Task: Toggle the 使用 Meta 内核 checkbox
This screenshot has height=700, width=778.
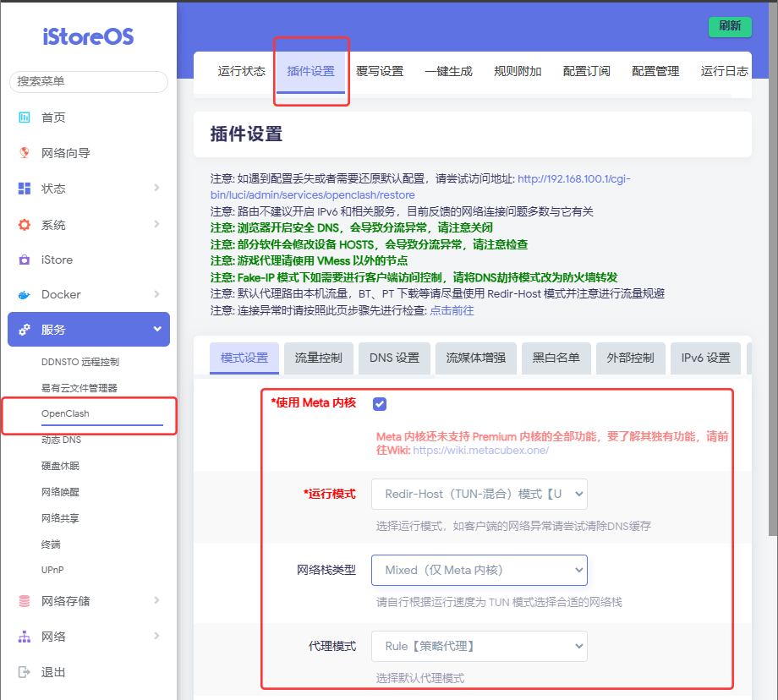Action: (379, 403)
